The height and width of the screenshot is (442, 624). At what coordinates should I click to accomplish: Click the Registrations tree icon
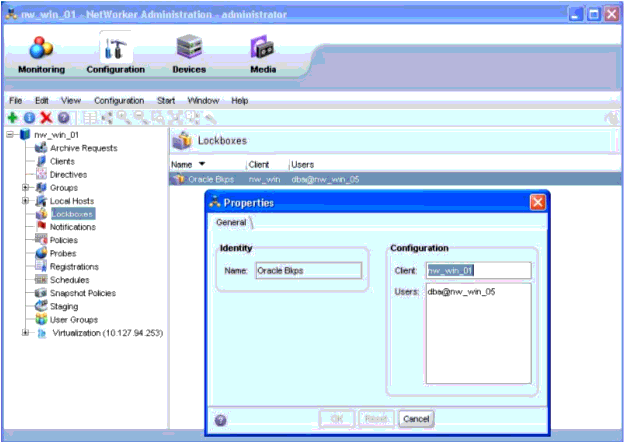coord(41,266)
